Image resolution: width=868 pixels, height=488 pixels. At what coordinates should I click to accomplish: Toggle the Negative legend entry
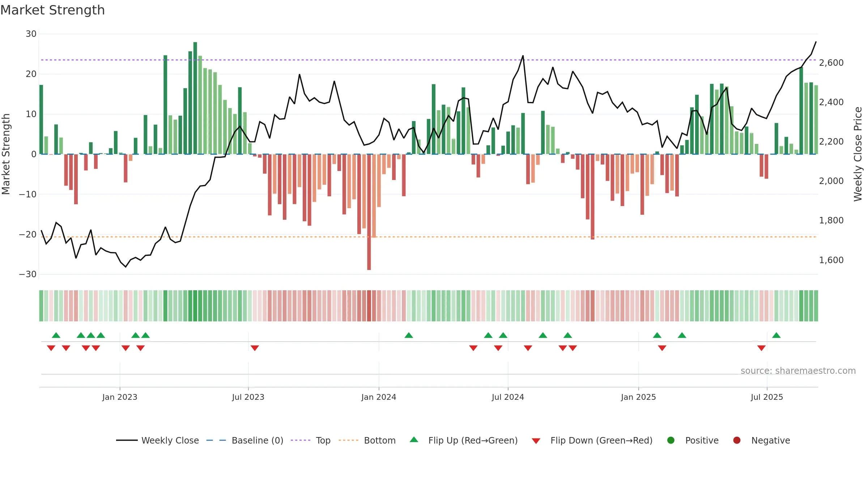click(x=761, y=440)
